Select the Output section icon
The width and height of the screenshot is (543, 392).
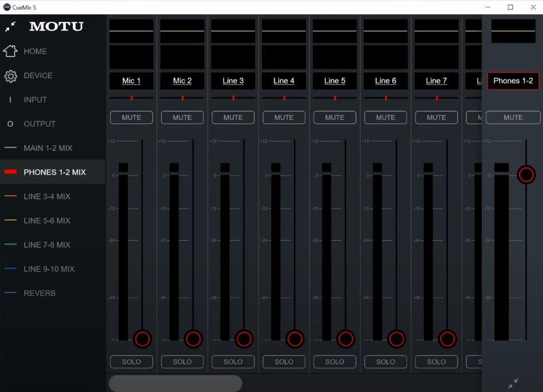[x=10, y=124]
